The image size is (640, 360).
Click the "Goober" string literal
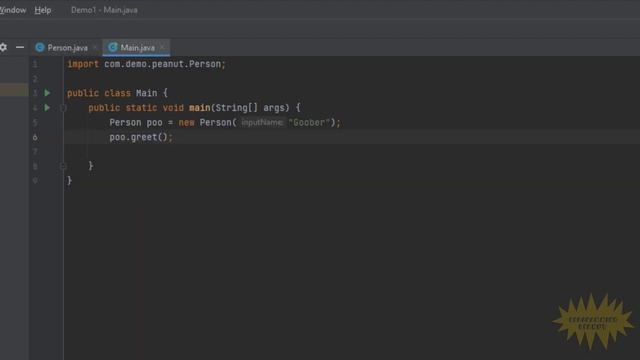tap(309, 122)
